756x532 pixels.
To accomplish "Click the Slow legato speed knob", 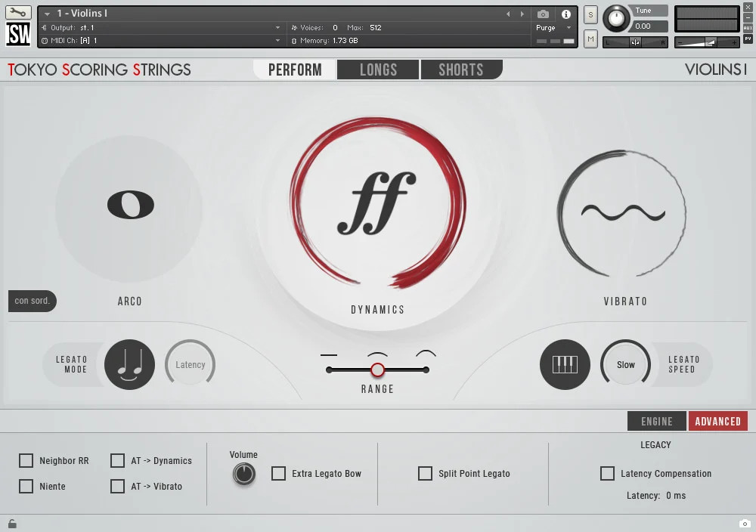I will pos(625,365).
